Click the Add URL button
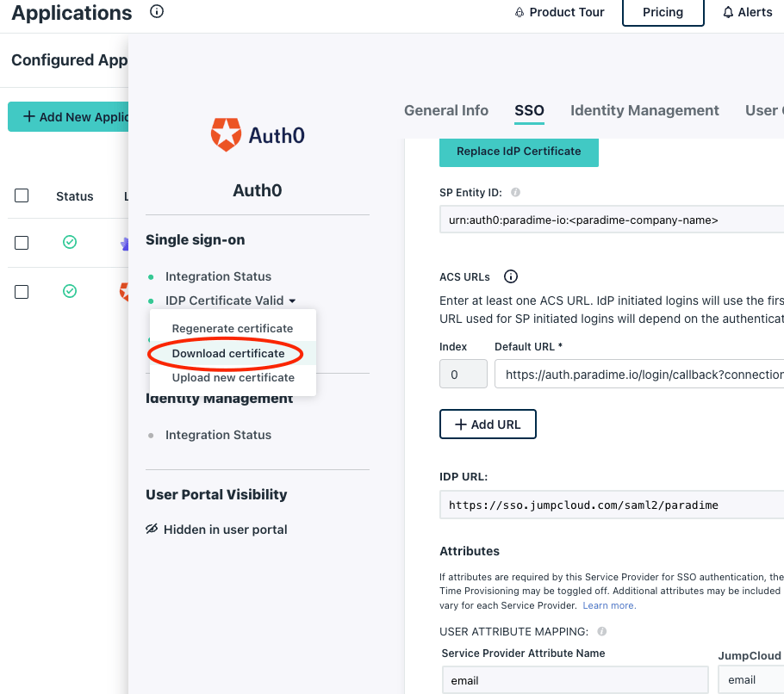Screen dimensions: 784x694 (488, 424)
